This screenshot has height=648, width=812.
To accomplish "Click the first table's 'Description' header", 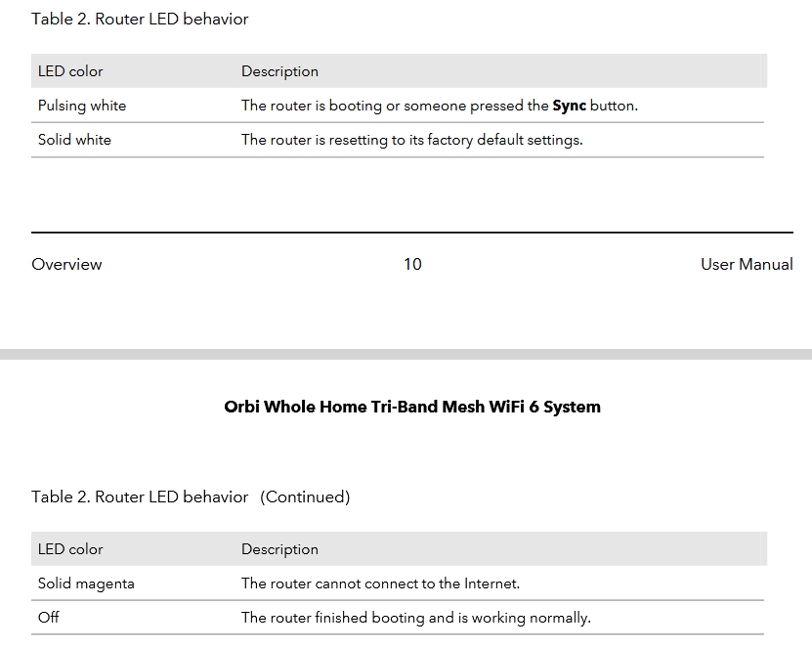I will 279,71.
